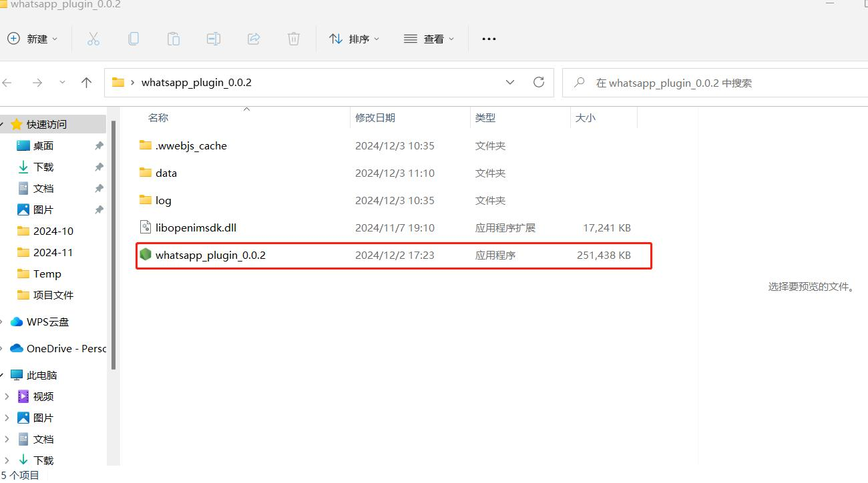
Task: Open 桌面 in quick access
Action: (43, 145)
